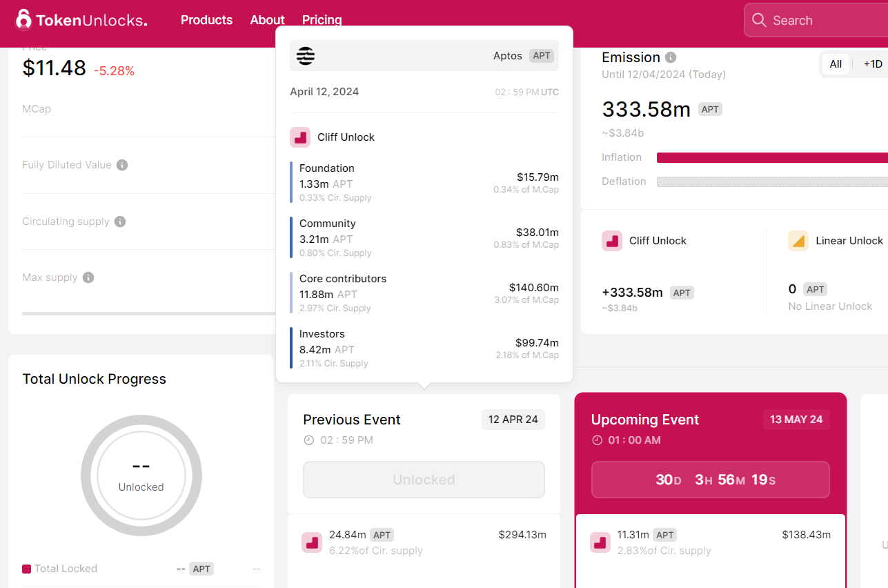Click the MCap label
The height and width of the screenshot is (588, 888).
point(37,109)
